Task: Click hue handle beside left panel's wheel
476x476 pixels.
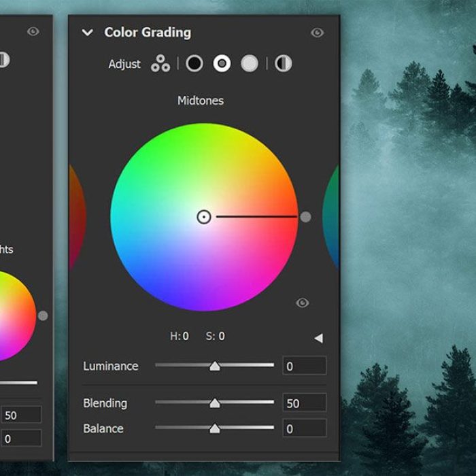Action: coord(43,316)
